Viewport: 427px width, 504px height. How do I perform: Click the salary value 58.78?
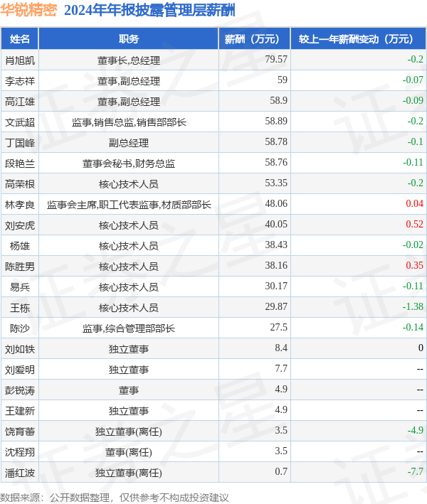click(x=276, y=141)
